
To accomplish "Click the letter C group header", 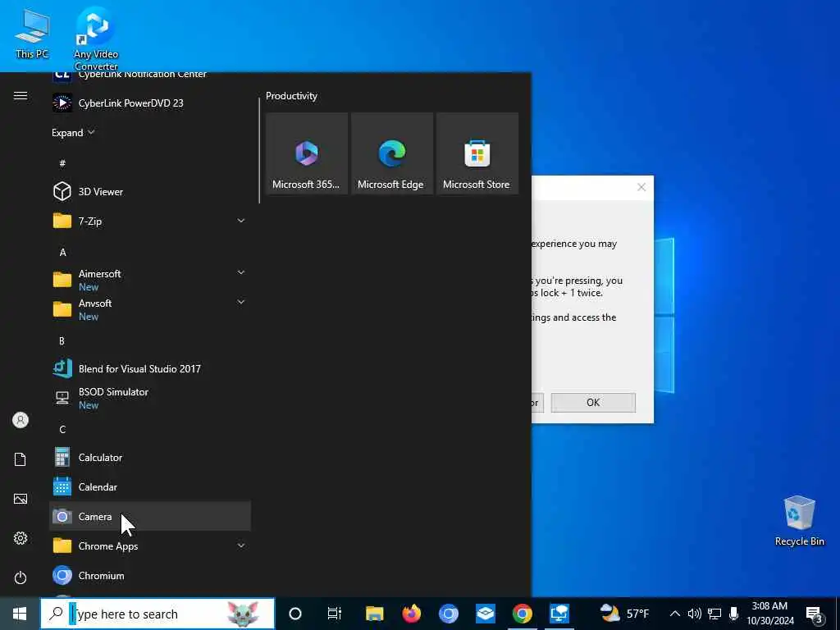I will pos(62,429).
